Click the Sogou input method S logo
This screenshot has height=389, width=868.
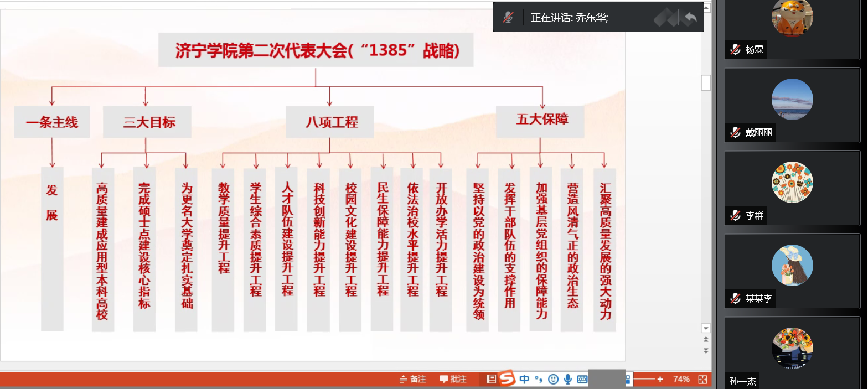[x=507, y=378]
